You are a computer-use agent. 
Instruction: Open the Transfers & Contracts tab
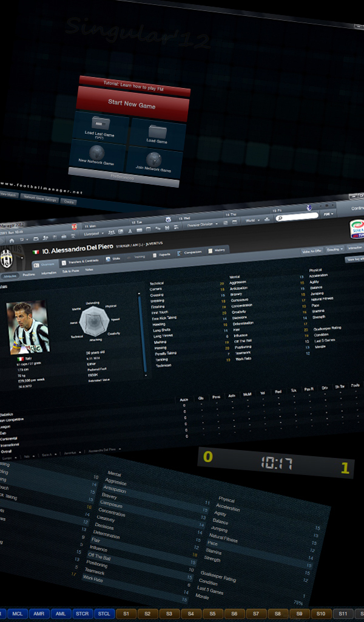(79, 261)
